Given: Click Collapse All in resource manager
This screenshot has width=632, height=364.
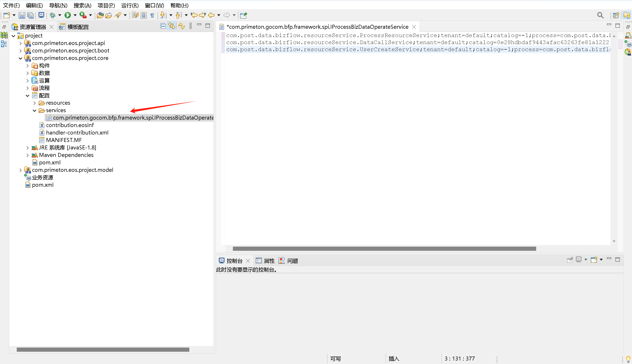Looking at the screenshot, I should 163,26.
